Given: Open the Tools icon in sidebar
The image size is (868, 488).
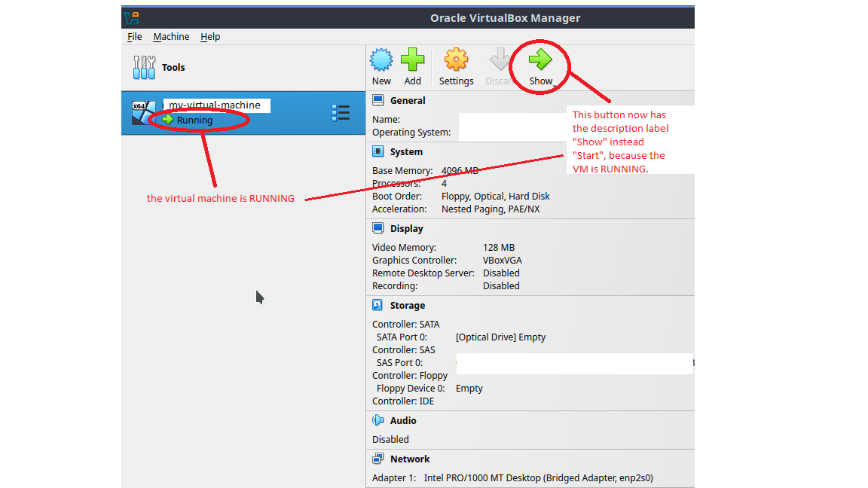Looking at the screenshot, I should coord(144,68).
